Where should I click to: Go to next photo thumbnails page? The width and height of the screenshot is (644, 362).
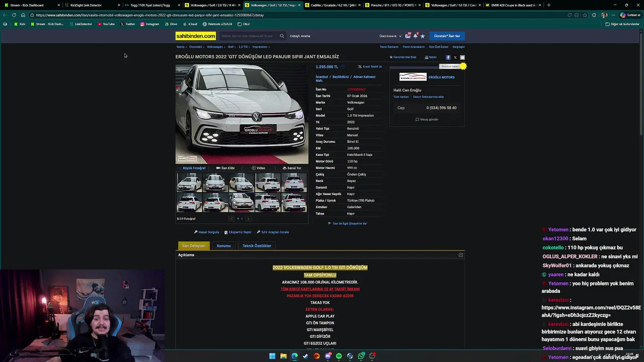point(248,219)
